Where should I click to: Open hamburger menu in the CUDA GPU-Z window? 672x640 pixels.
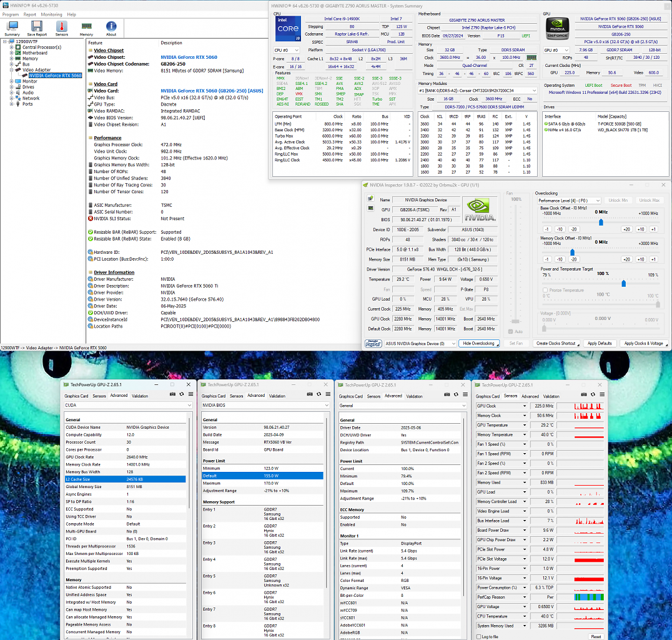tap(190, 394)
